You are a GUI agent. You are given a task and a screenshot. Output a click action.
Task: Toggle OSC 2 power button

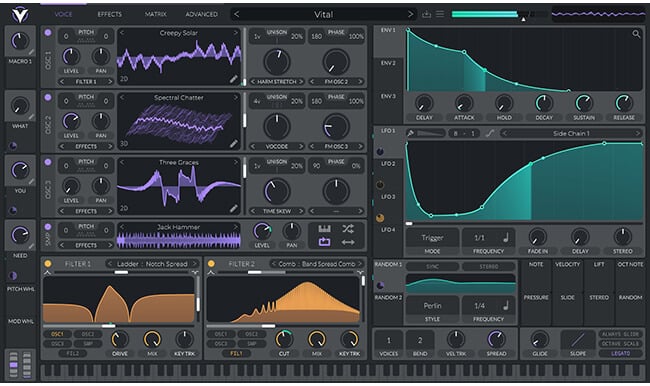(48, 97)
